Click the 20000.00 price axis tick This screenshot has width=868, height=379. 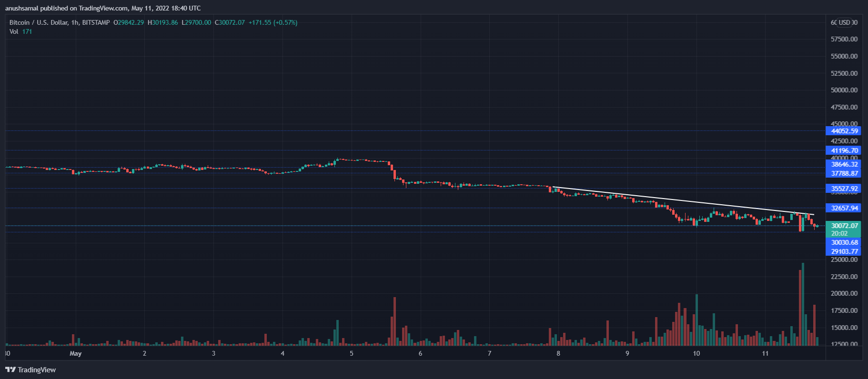coord(844,293)
